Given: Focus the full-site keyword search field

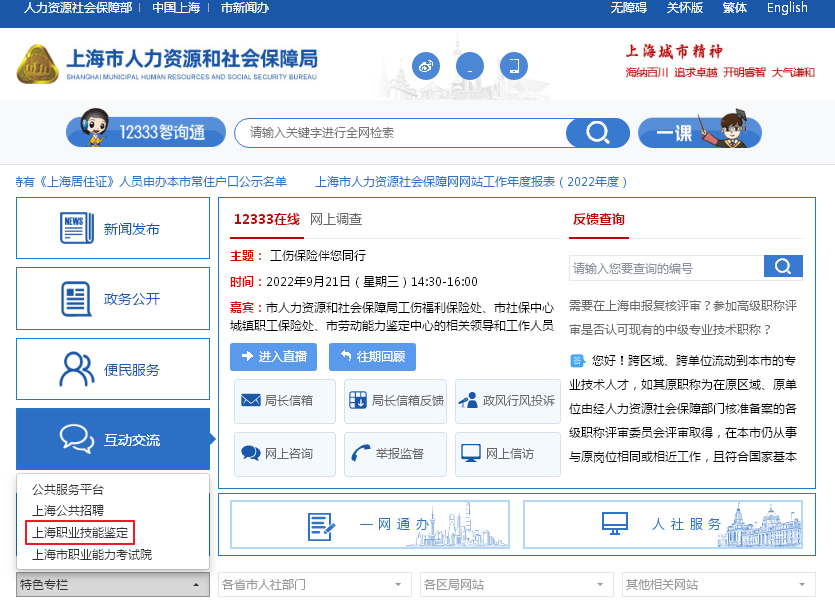Looking at the screenshot, I should (400, 133).
